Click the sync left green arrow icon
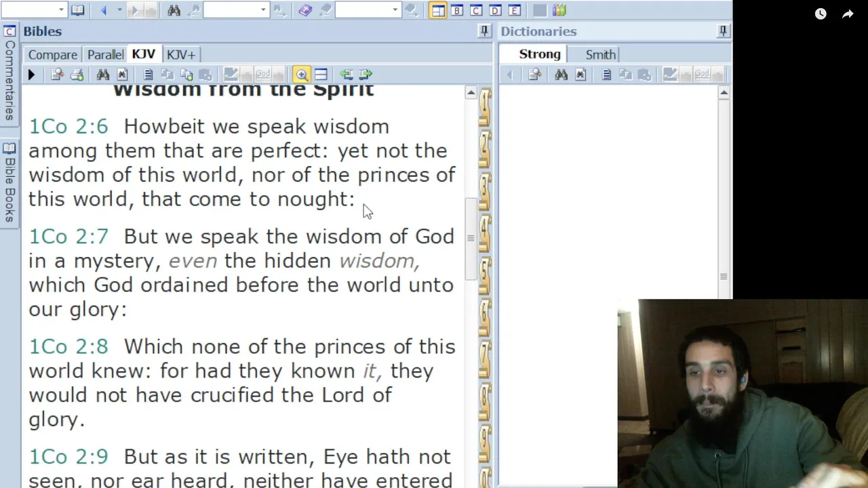868x488 pixels. pyautogui.click(x=347, y=75)
